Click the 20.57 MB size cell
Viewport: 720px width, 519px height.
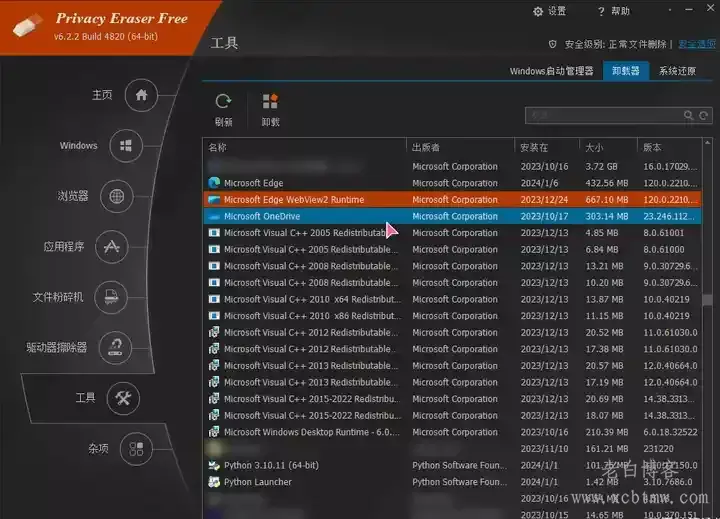click(604, 366)
